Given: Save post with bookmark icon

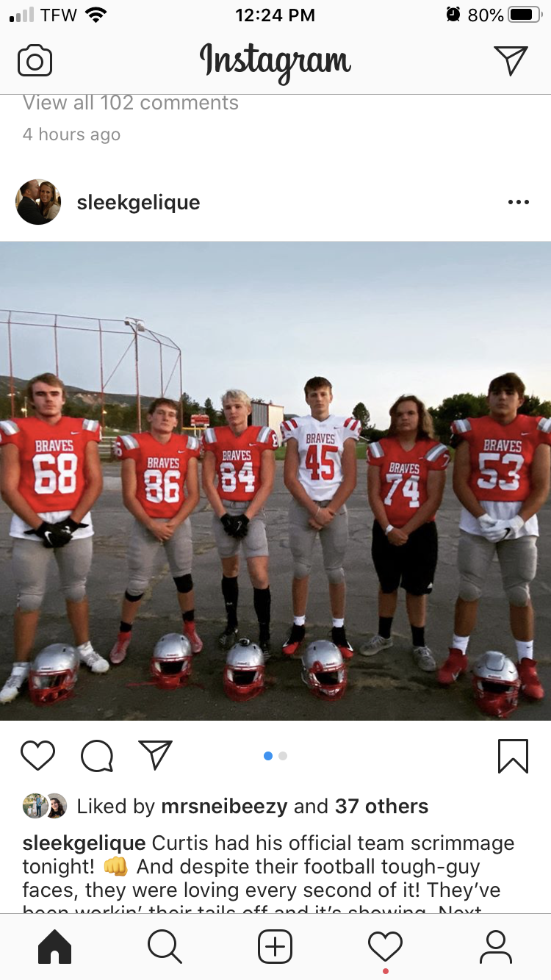Looking at the screenshot, I should click(513, 755).
